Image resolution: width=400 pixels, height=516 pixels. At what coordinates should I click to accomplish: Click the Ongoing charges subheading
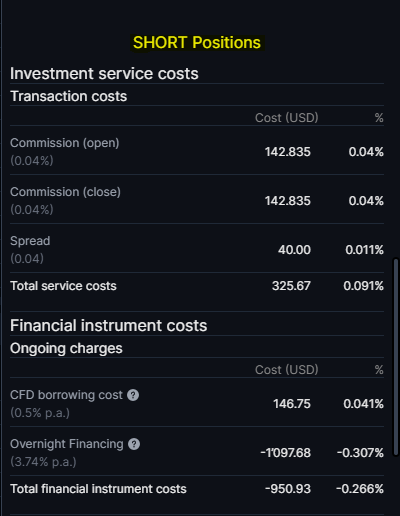66,348
